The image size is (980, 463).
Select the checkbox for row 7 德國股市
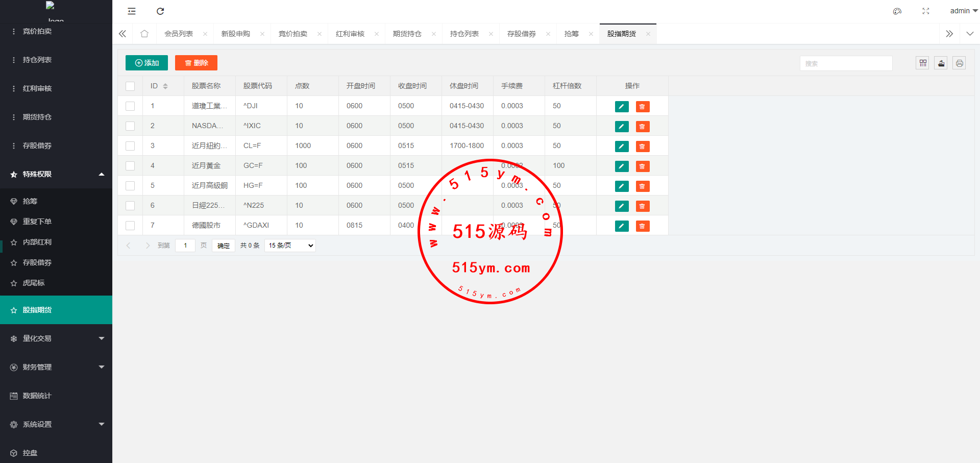pyautogui.click(x=130, y=226)
